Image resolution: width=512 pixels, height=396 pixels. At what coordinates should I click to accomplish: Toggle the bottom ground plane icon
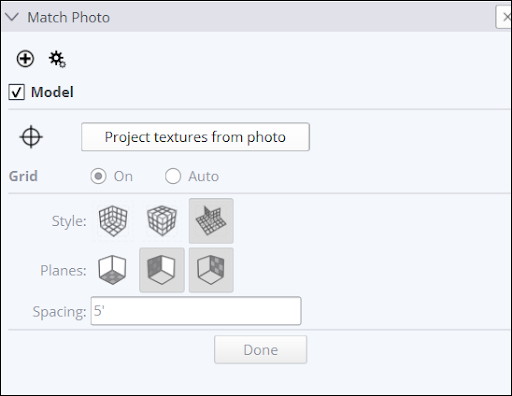(x=112, y=270)
